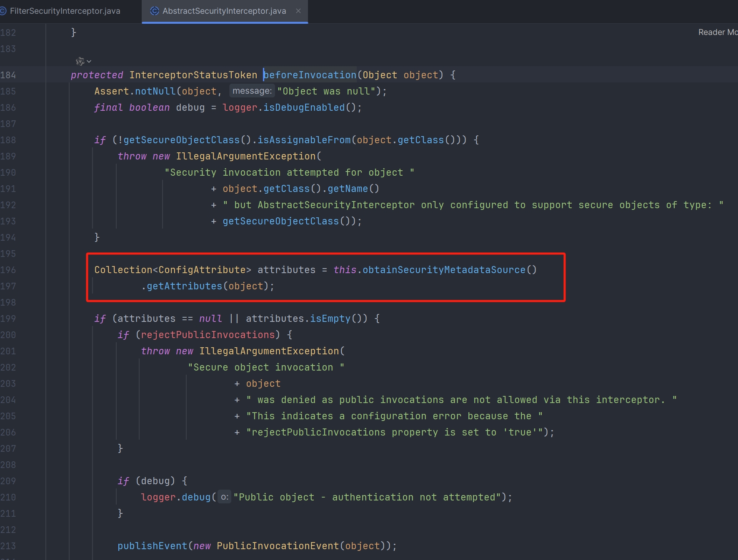Switch to the FilterSecurityInterceptor.java tab
738x560 pixels.
(x=65, y=11)
